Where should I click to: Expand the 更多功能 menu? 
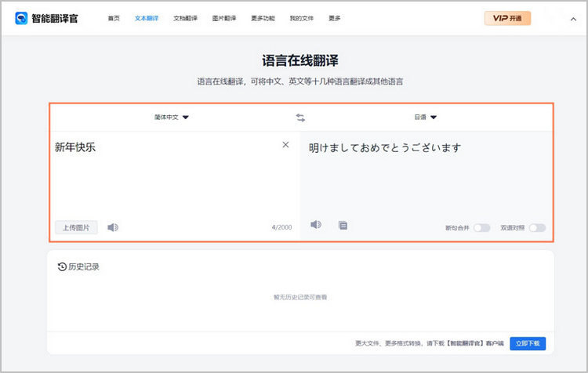point(263,18)
